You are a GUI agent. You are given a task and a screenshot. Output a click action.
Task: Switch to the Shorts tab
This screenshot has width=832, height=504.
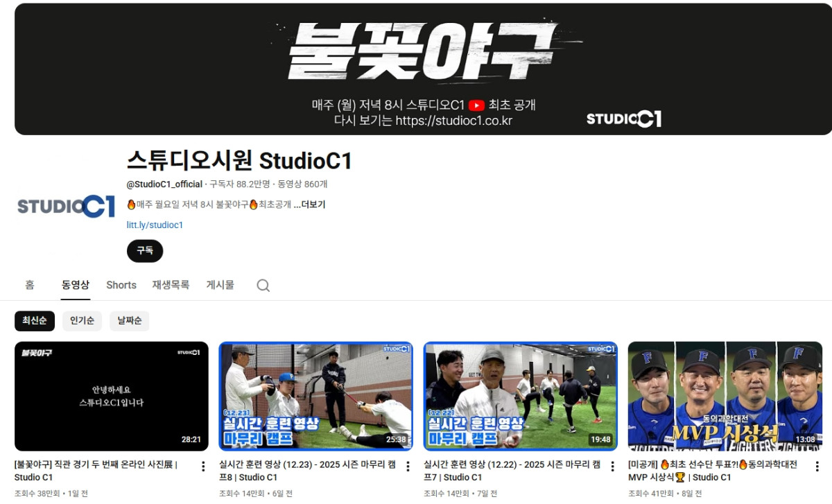(121, 285)
